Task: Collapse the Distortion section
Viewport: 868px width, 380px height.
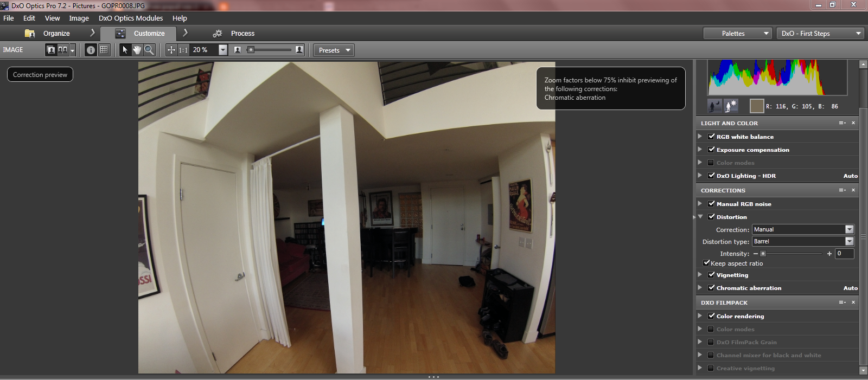Action: point(700,217)
